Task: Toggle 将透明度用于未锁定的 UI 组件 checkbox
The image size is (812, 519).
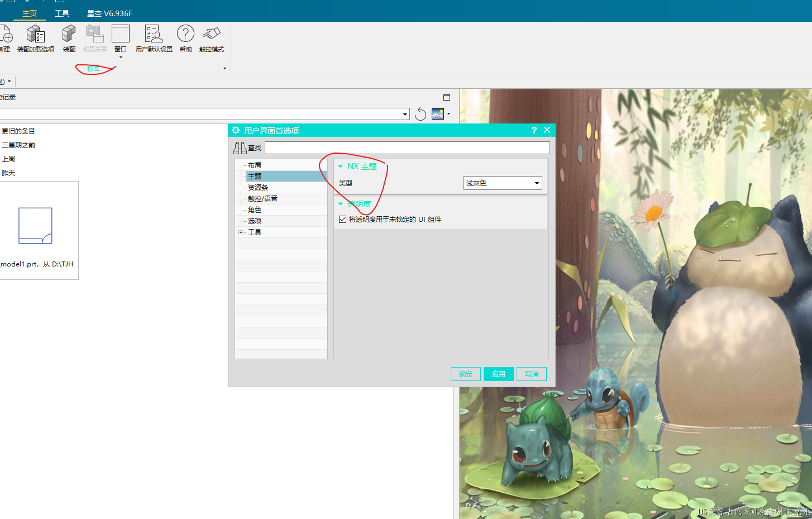Action: click(342, 220)
